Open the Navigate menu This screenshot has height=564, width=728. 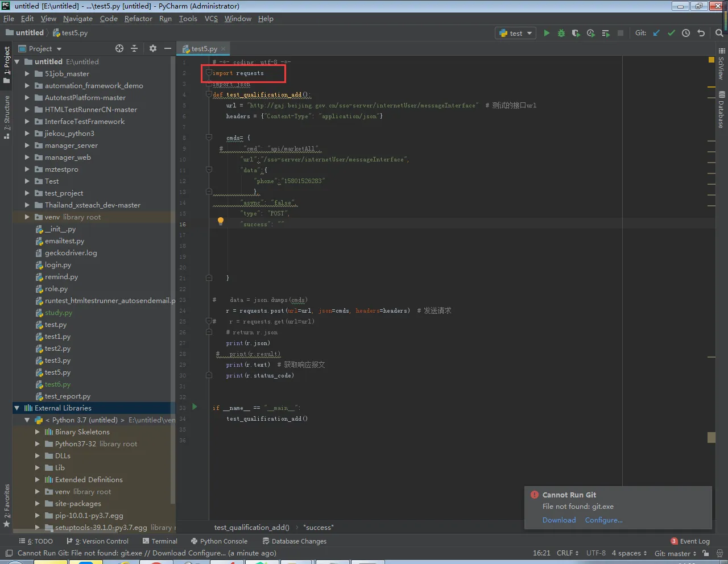point(78,19)
